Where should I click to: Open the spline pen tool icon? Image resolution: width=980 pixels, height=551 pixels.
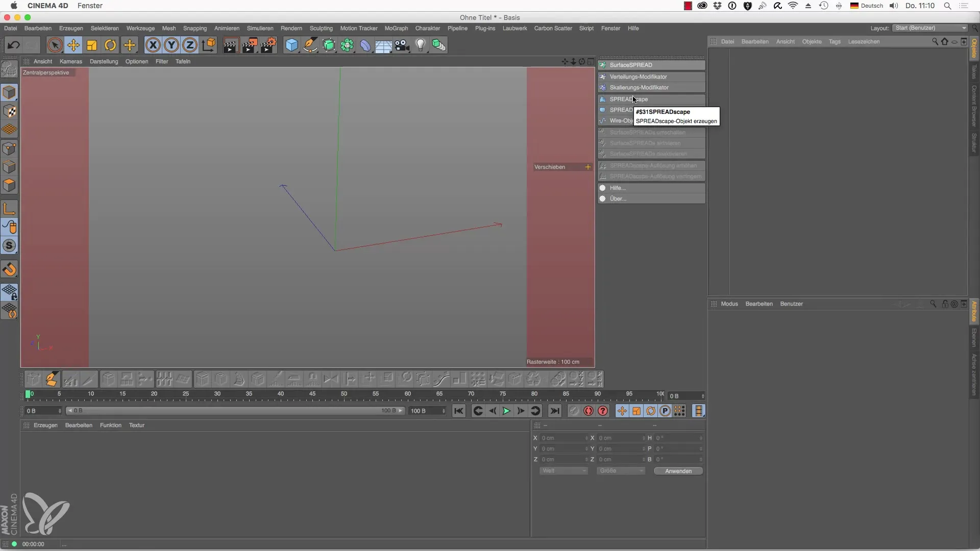click(x=310, y=45)
